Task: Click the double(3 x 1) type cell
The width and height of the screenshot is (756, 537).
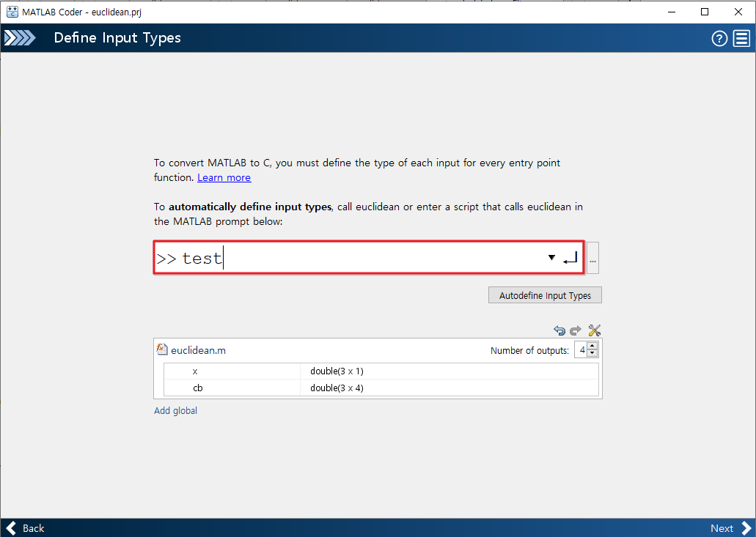Action: point(449,371)
